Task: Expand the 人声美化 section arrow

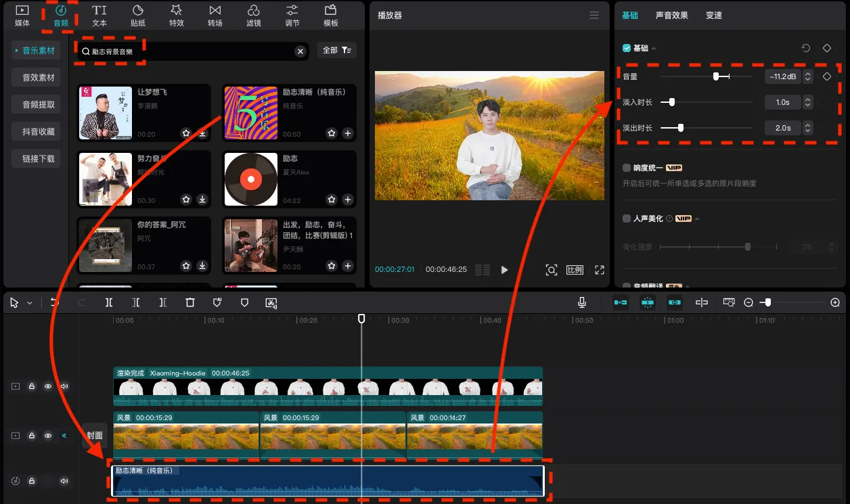Action: 697,219
